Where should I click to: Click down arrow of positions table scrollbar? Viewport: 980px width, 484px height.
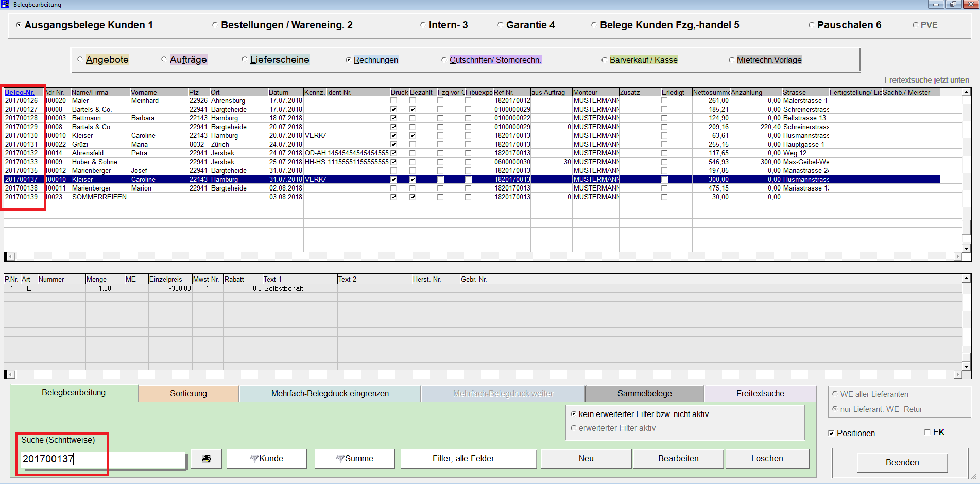click(x=966, y=366)
